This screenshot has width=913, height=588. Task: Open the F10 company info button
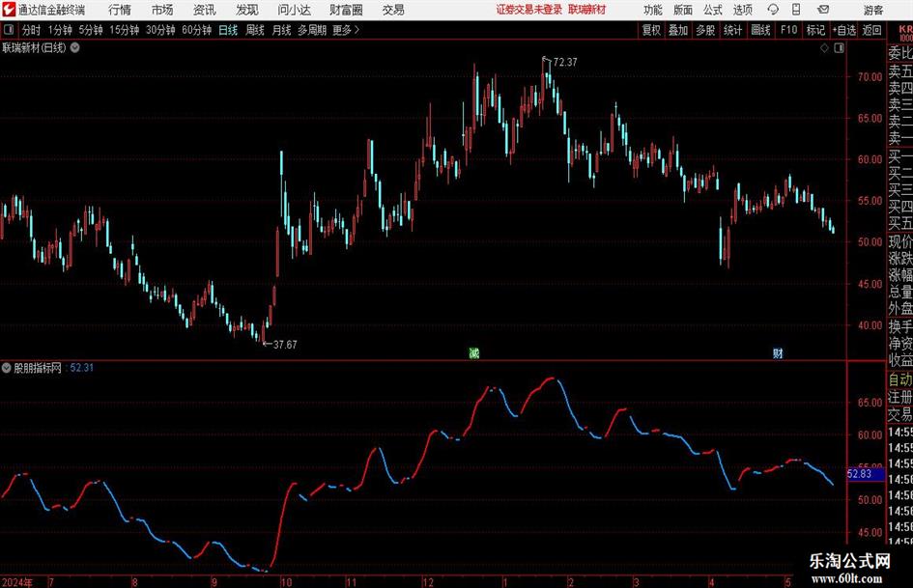(x=788, y=30)
